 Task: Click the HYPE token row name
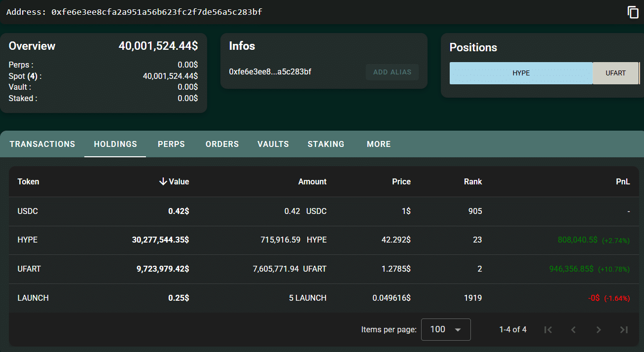click(x=28, y=240)
